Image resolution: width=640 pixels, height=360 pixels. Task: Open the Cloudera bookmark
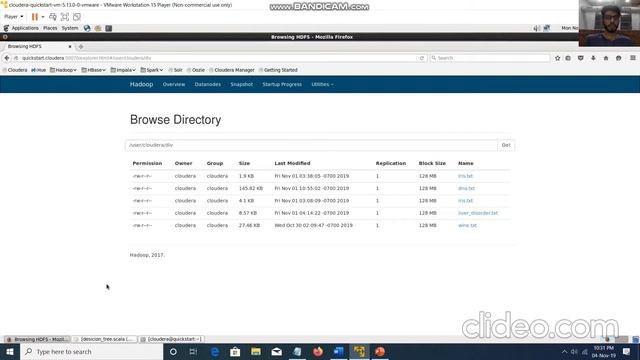pyautogui.click(x=15, y=70)
